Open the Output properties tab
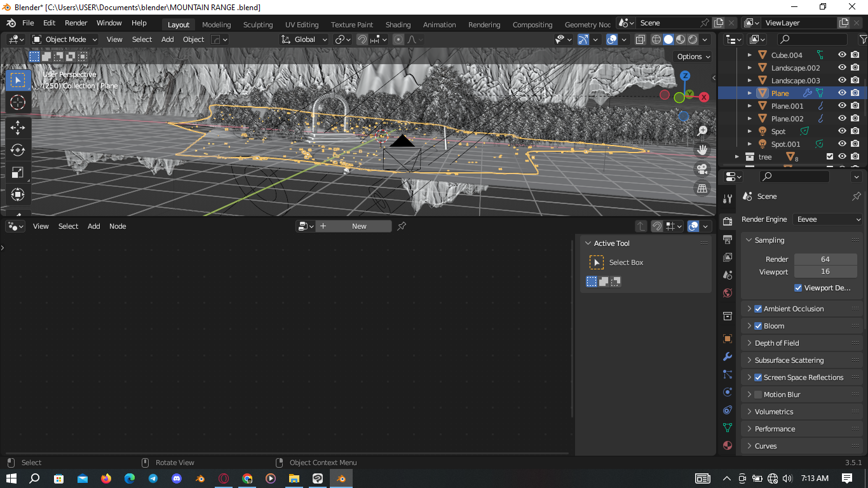Screen dimensions: 868x488 click(x=728, y=240)
